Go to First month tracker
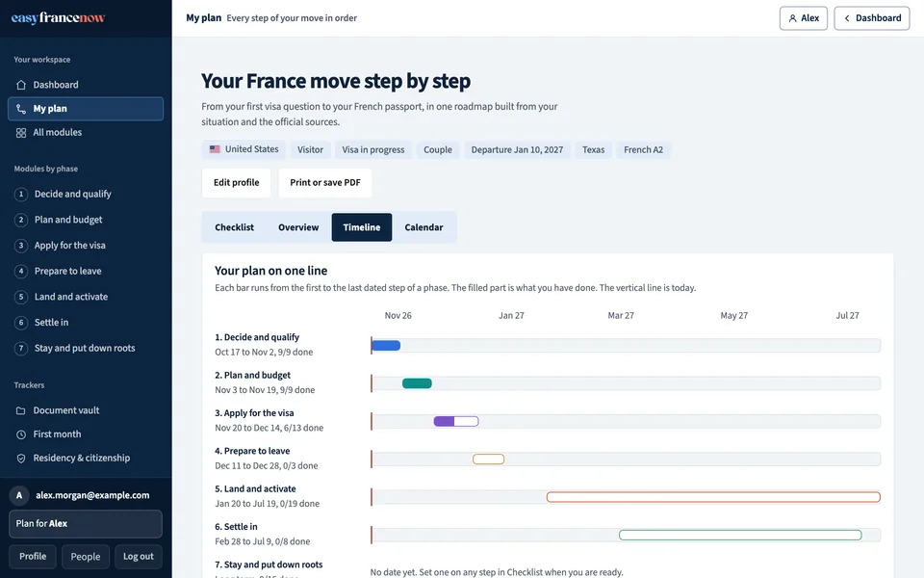 (86, 434)
